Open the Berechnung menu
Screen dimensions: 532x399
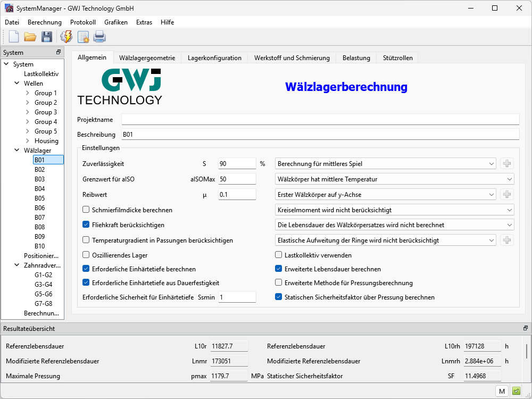(x=45, y=22)
